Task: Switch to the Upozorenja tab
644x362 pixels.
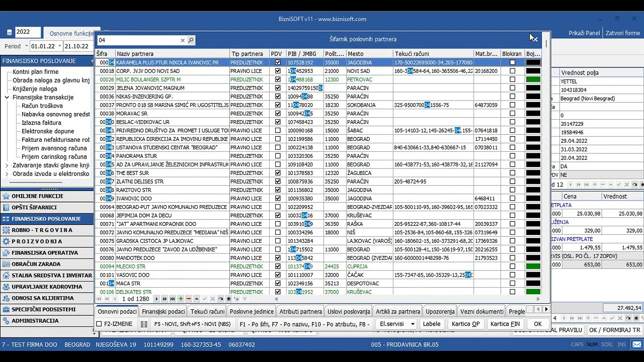Action: click(440, 311)
